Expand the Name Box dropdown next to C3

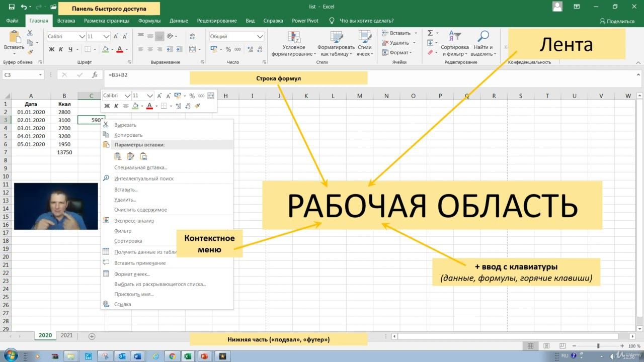41,75
